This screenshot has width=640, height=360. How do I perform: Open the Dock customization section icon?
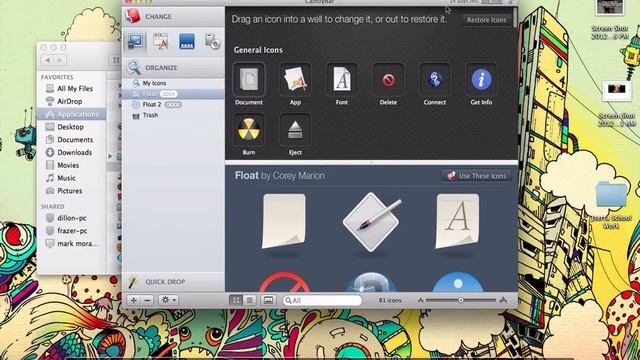click(x=187, y=42)
